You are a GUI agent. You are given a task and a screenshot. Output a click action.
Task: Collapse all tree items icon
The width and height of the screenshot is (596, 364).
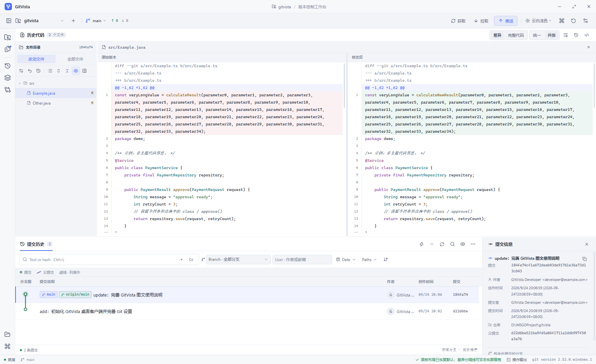pos(67,71)
